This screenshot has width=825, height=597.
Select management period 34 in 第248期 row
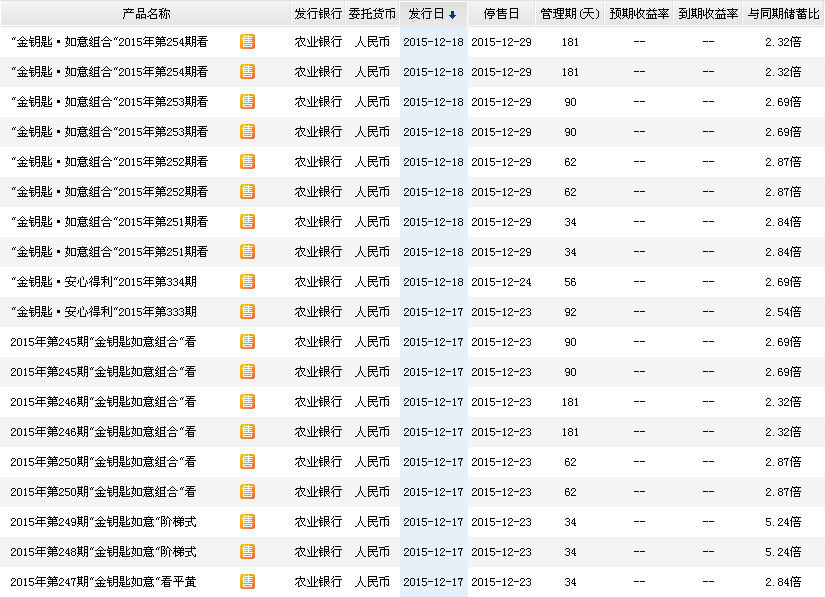pos(570,552)
